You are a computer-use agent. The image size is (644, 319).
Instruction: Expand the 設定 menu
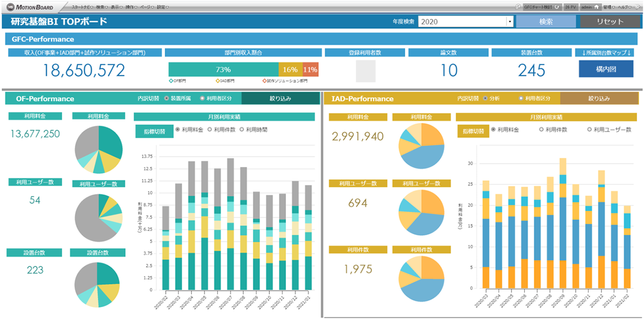162,7
